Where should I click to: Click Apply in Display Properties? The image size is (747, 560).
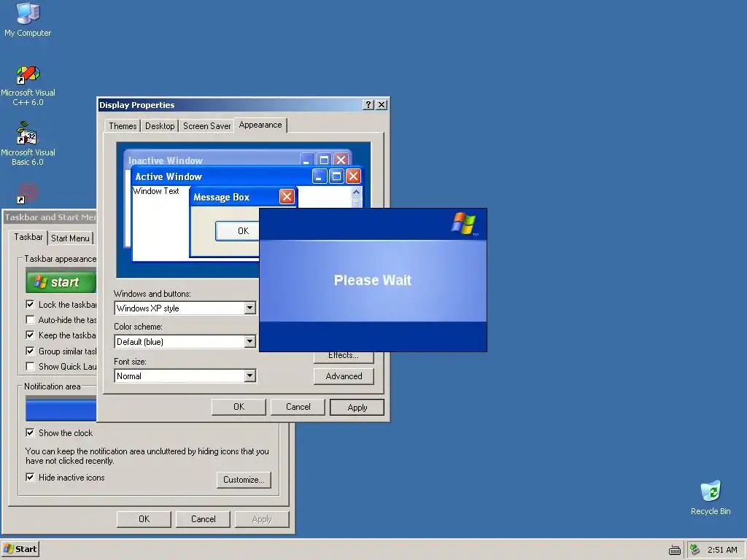coord(357,407)
